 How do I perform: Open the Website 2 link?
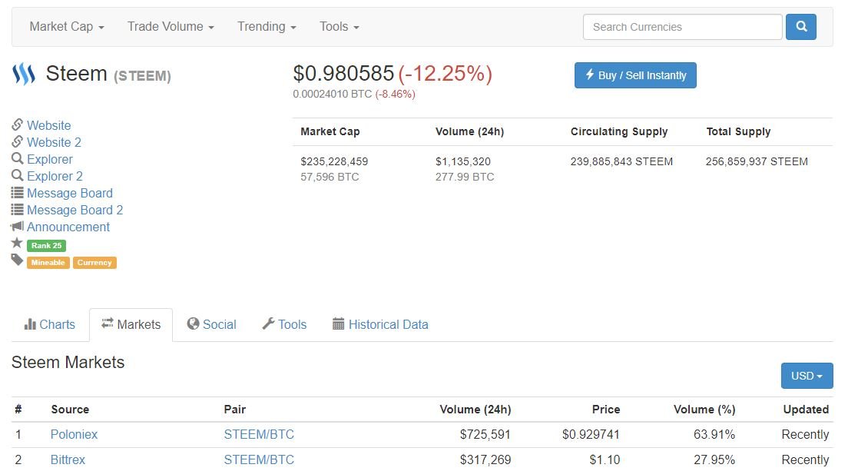[x=55, y=142]
